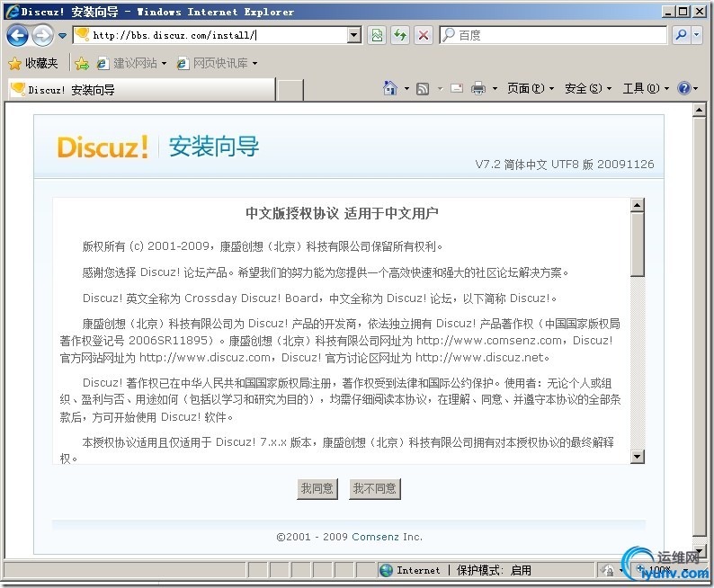Click the search magnifier button
Viewport: 714px width, 588px height.
pos(682,35)
